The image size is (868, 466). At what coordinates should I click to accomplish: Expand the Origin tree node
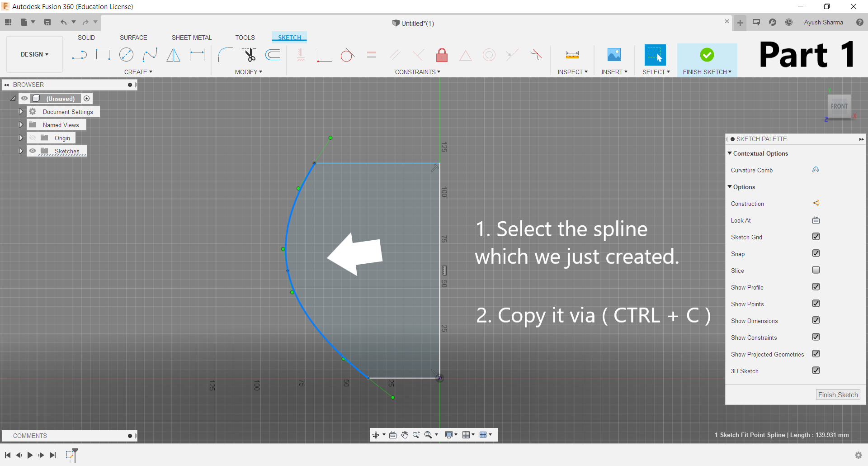pyautogui.click(x=21, y=138)
